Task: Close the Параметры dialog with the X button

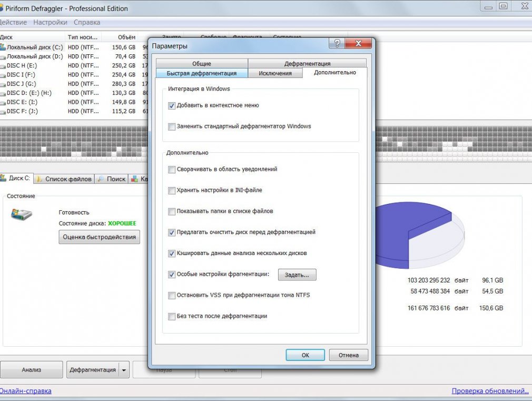Action: pos(358,43)
